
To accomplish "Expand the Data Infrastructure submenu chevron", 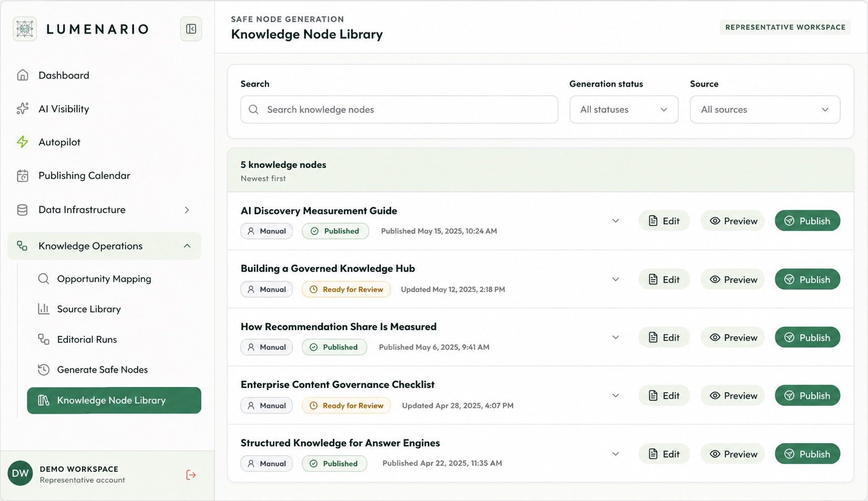I will pos(187,210).
